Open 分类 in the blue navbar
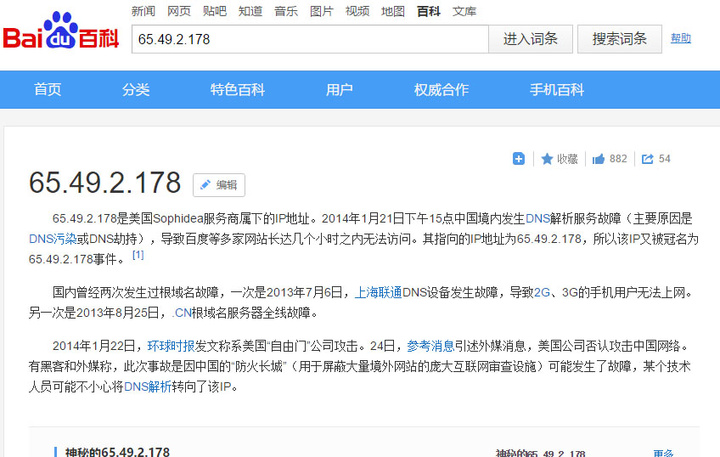Screen dimensions: 720x457 [136, 90]
